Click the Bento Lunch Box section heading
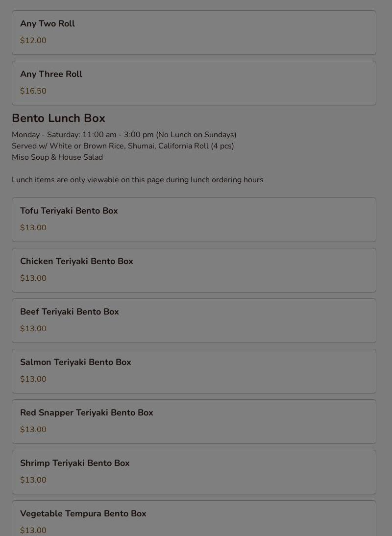The image size is (392, 536). point(58,118)
